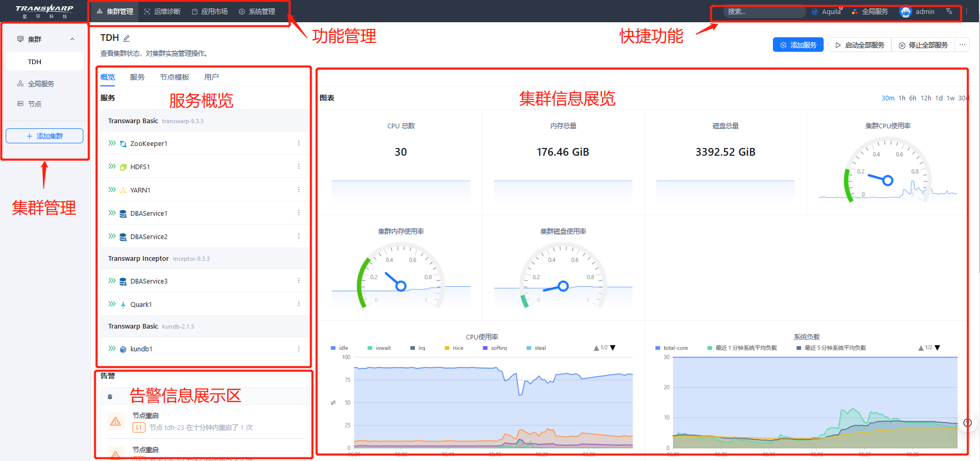980x461 pixels.
Task: Click the alert settings bug icon
Action: coord(110,397)
